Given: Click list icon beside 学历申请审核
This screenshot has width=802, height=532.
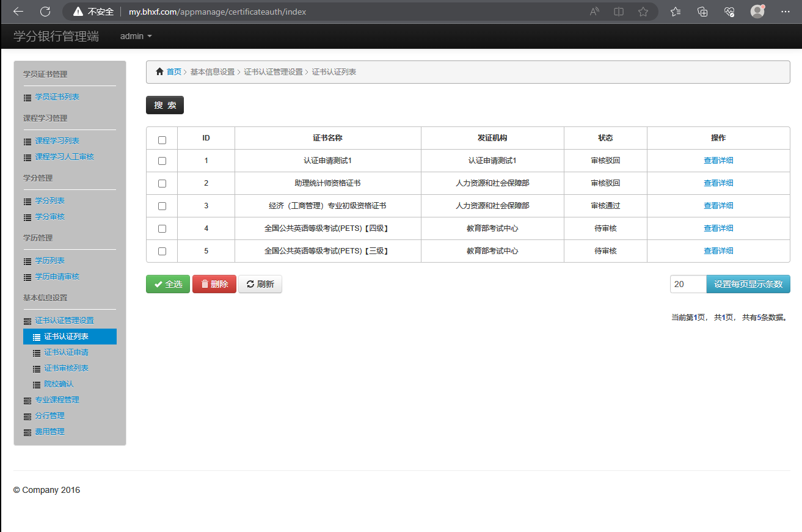Looking at the screenshot, I should (x=27, y=277).
